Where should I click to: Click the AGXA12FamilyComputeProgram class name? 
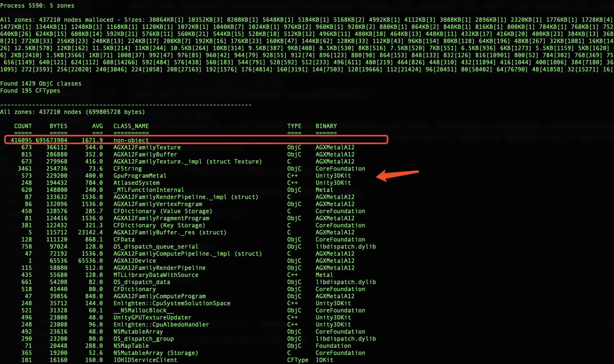[x=160, y=296]
